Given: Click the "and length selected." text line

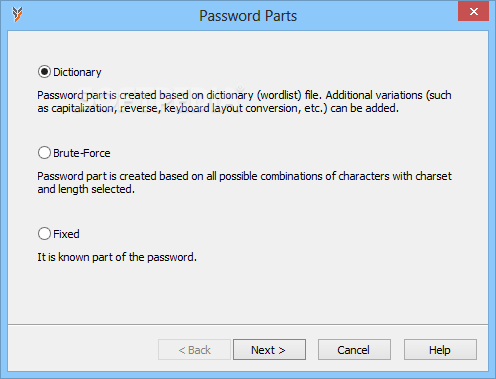Looking at the screenshot, I should (86, 189).
